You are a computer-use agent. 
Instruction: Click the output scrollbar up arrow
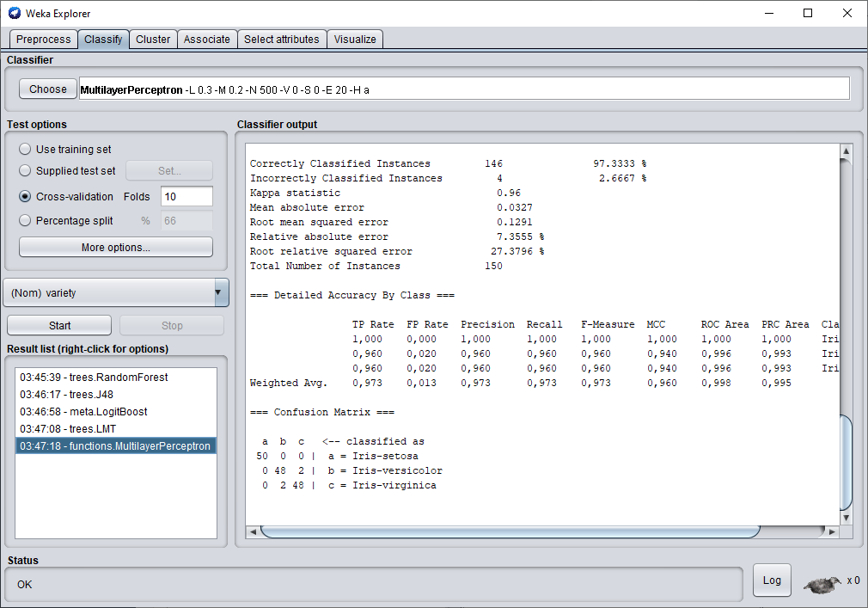pyautogui.click(x=846, y=152)
